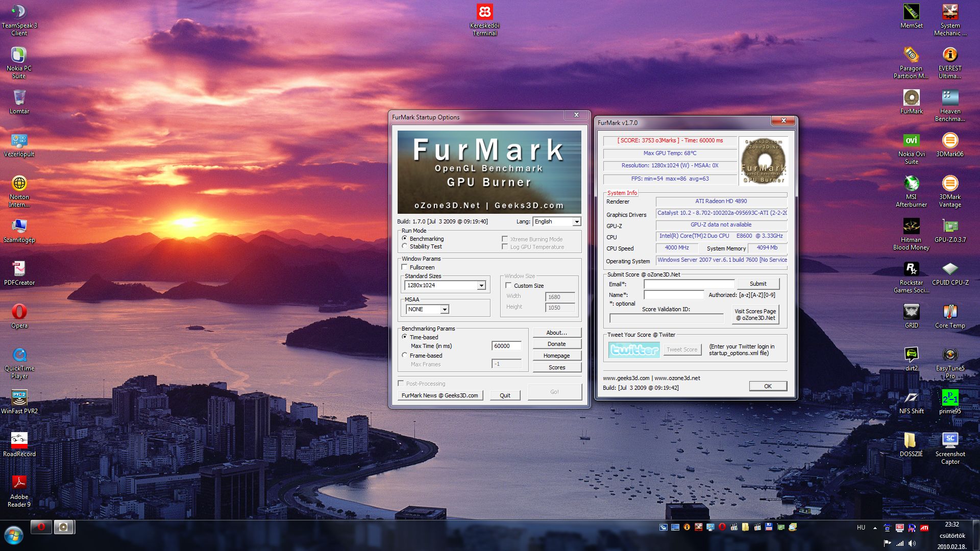Click the Donate button
The image size is (980, 551).
coord(557,344)
